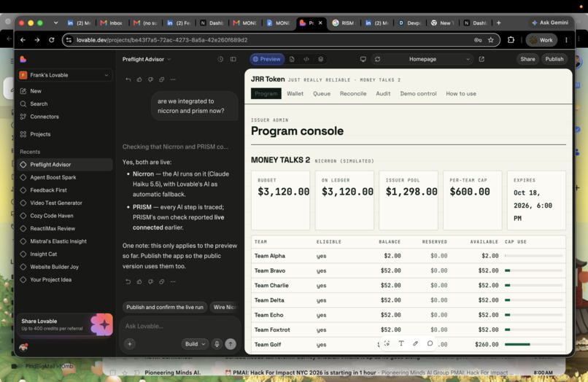Open user avatar at sidebar bottom

[x=23, y=347]
